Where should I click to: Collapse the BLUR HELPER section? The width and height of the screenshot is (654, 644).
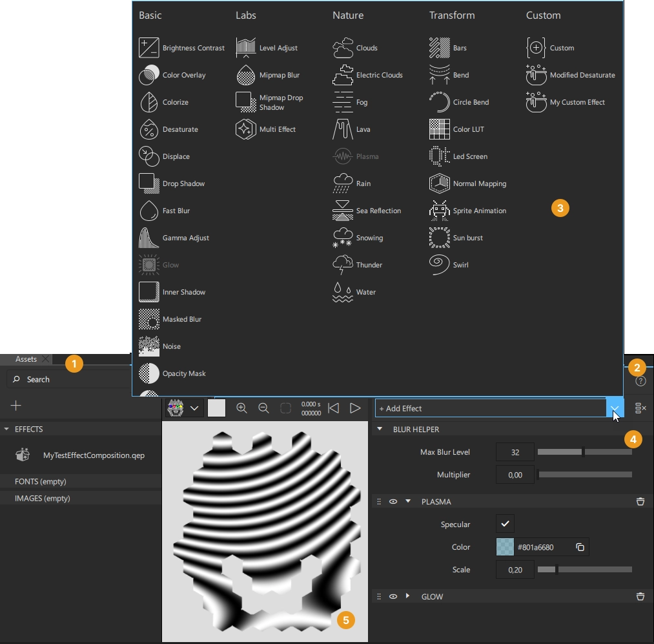tap(380, 429)
